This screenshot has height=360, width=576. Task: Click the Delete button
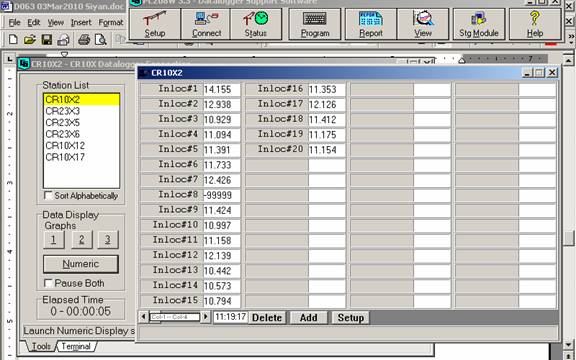click(x=267, y=317)
